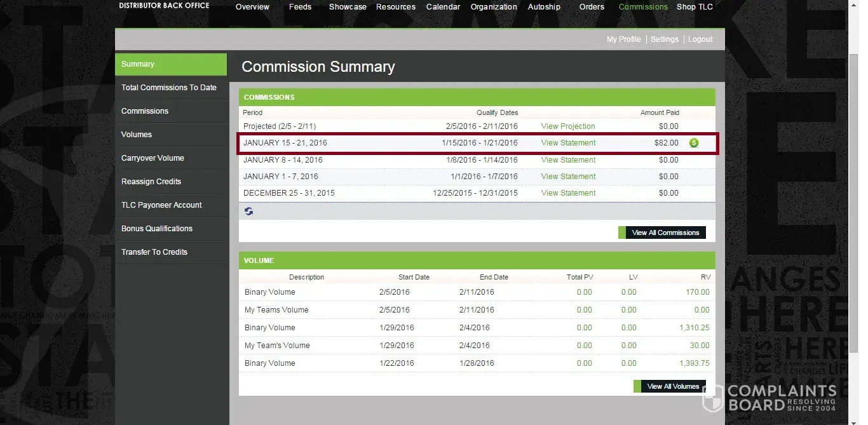This screenshot has width=868, height=425.
Task: Select Total Commissions To Date in sidebar
Action: pos(169,88)
